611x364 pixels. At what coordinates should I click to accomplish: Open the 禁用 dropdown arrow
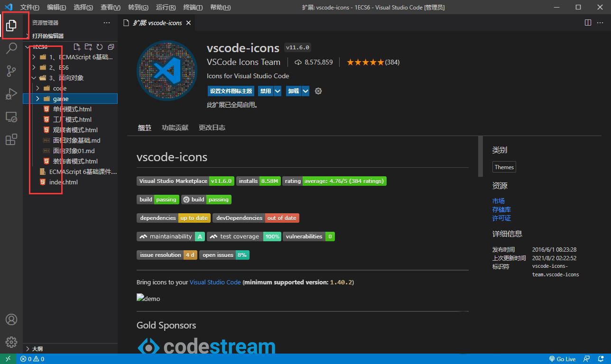pyautogui.click(x=278, y=91)
